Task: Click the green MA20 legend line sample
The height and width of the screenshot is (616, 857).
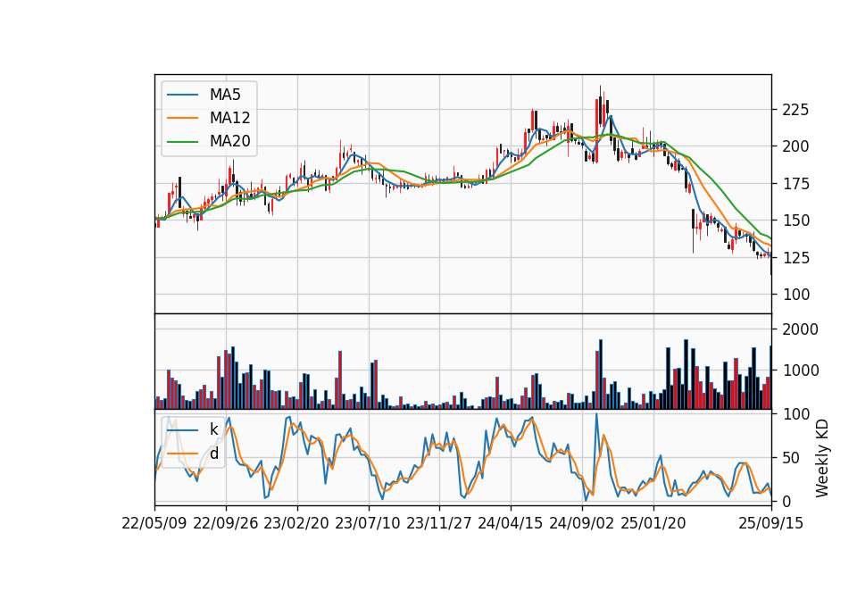Action: [x=182, y=141]
